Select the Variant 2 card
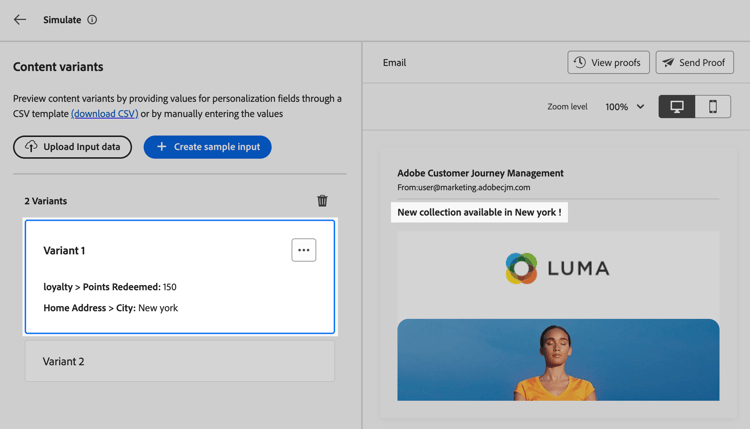This screenshot has width=750, height=429. [180, 361]
